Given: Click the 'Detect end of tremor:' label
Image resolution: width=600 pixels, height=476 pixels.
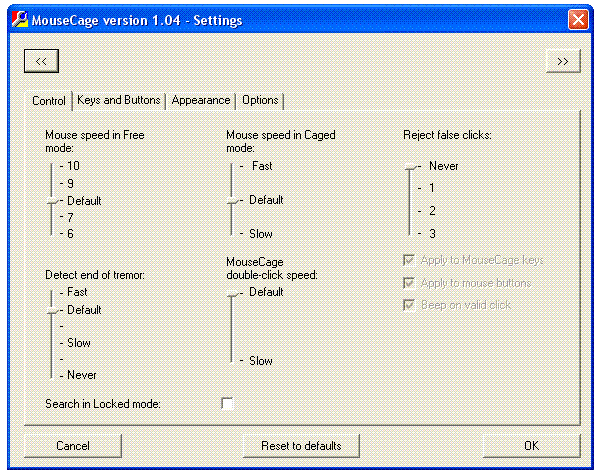Looking at the screenshot, I should (x=95, y=275).
